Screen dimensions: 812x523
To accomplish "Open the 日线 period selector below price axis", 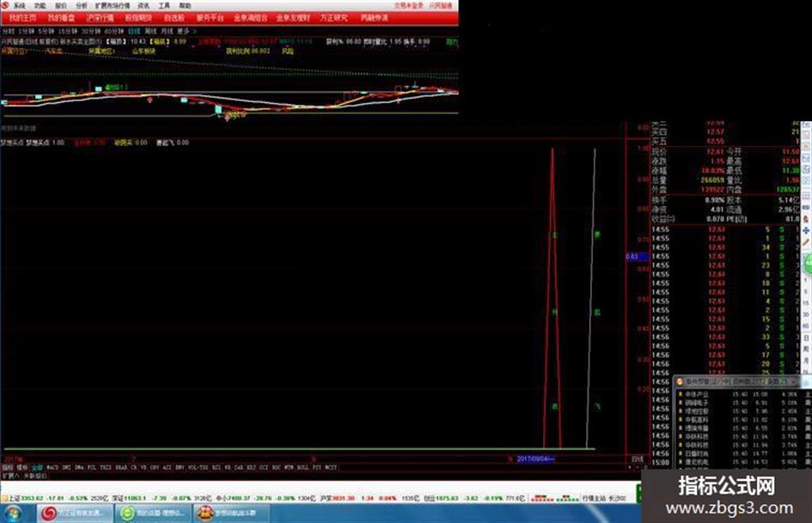I will (638, 459).
